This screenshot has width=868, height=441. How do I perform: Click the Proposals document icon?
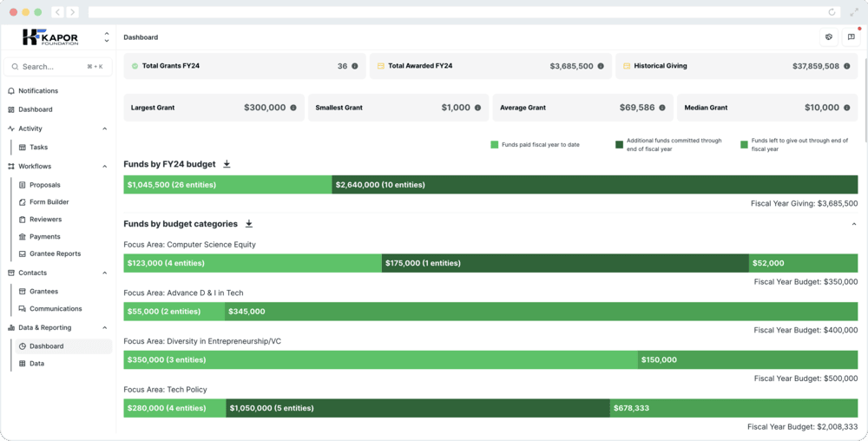click(23, 185)
